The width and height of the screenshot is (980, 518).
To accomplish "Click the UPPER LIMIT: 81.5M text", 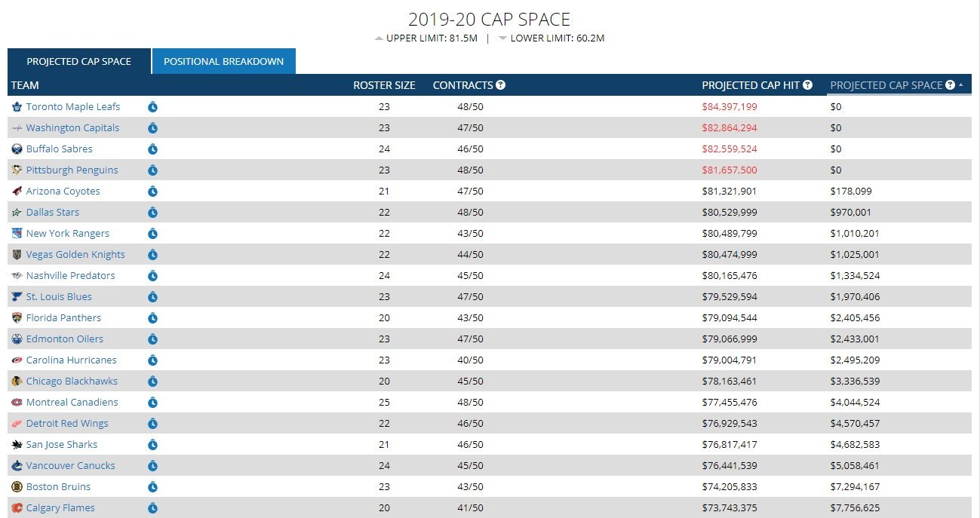I will pos(432,38).
